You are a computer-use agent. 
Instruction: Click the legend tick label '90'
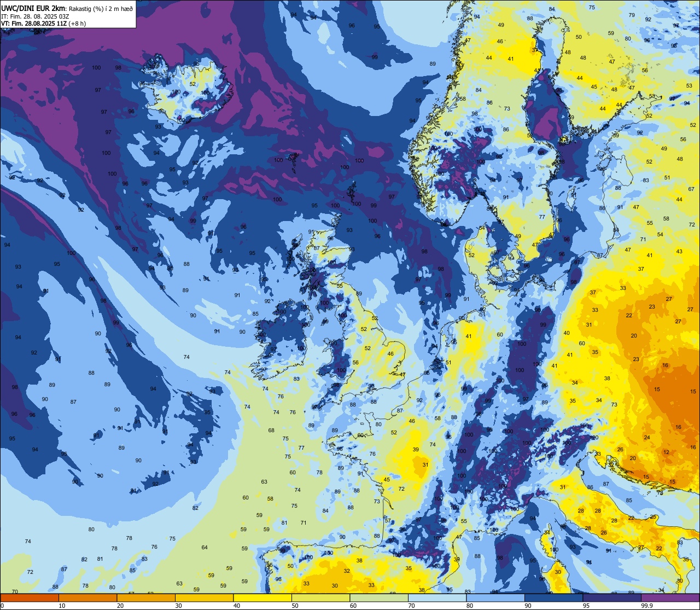[x=528, y=606]
